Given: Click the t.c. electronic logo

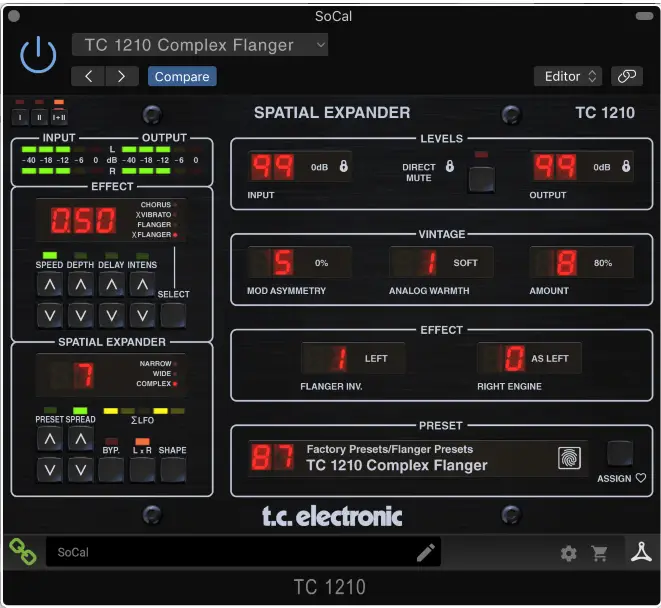Looking at the screenshot, I should coord(332,516).
